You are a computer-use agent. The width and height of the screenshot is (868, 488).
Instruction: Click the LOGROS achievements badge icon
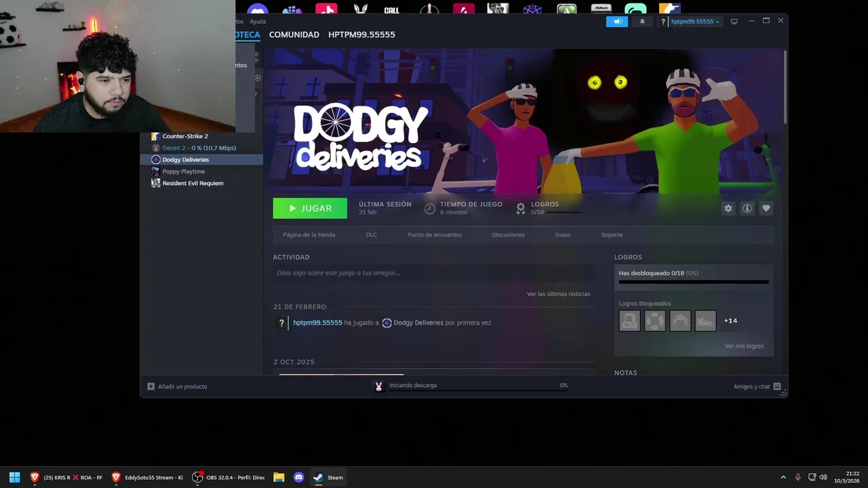coord(521,209)
